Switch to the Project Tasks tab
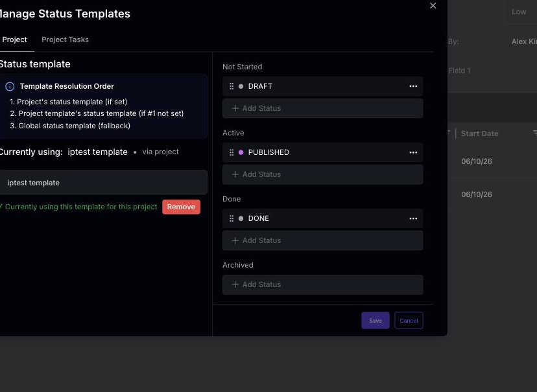Screen dimensions: 537x392 tap(65, 40)
